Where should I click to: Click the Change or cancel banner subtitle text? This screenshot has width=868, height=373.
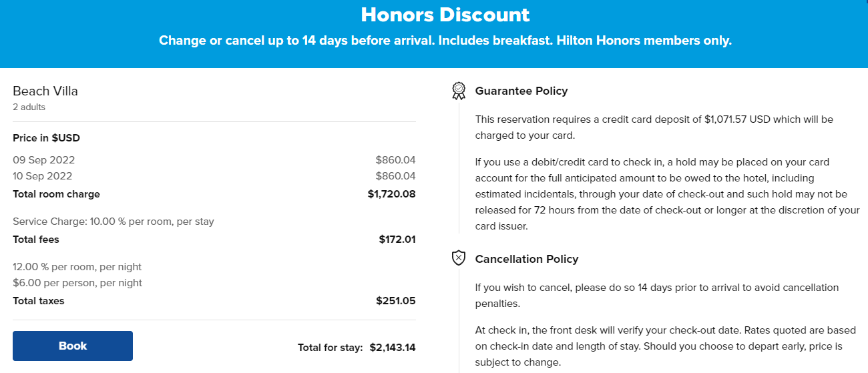point(445,41)
